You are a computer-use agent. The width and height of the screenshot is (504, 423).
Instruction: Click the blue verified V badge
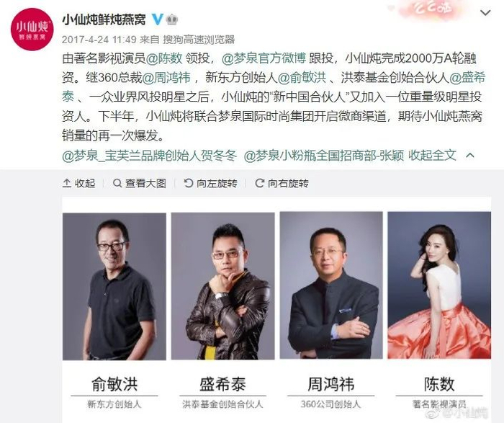point(157,19)
